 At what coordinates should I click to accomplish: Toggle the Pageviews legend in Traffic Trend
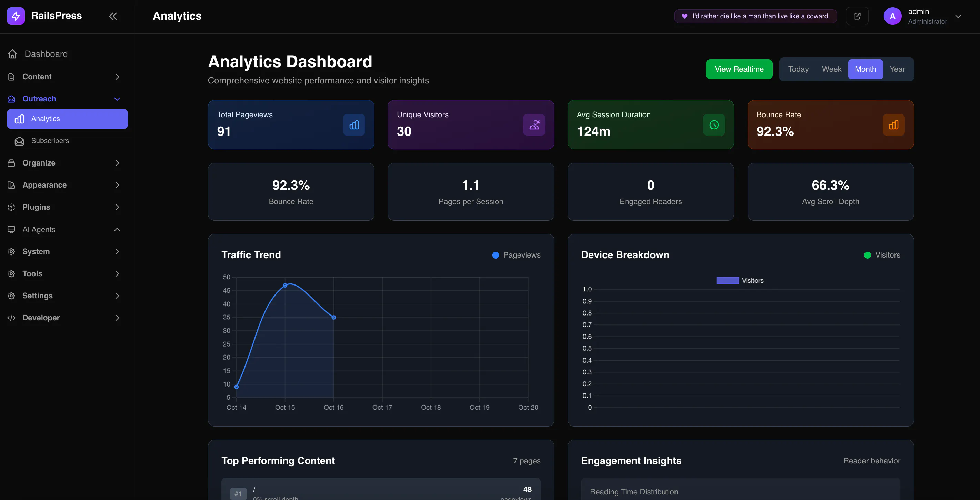[x=516, y=255]
